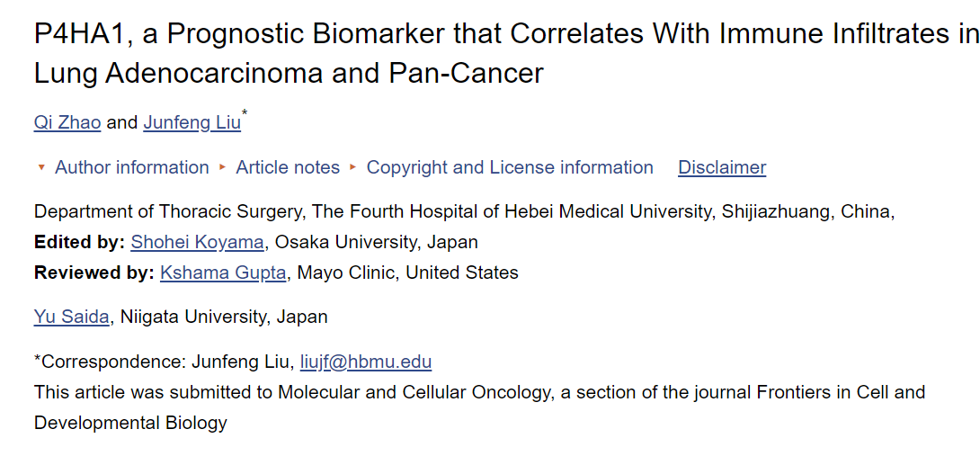Open the Disclaimer link
This screenshot has width=980, height=456.
pos(722,167)
